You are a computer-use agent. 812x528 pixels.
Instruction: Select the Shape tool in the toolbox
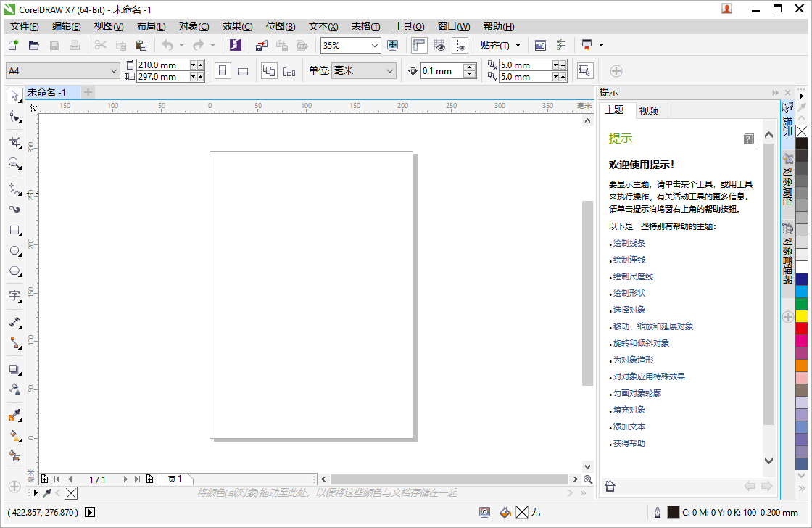(14, 117)
